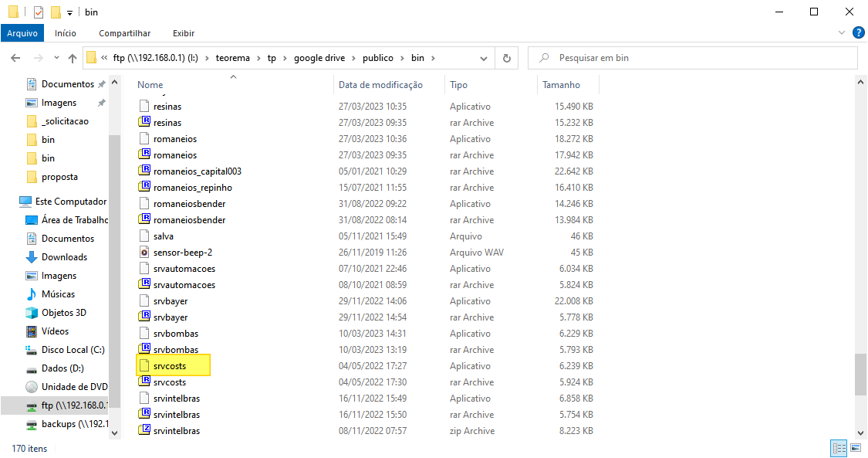Open recent locations dropdown arrow
This screenshot has width=868, height=458.
56,58
